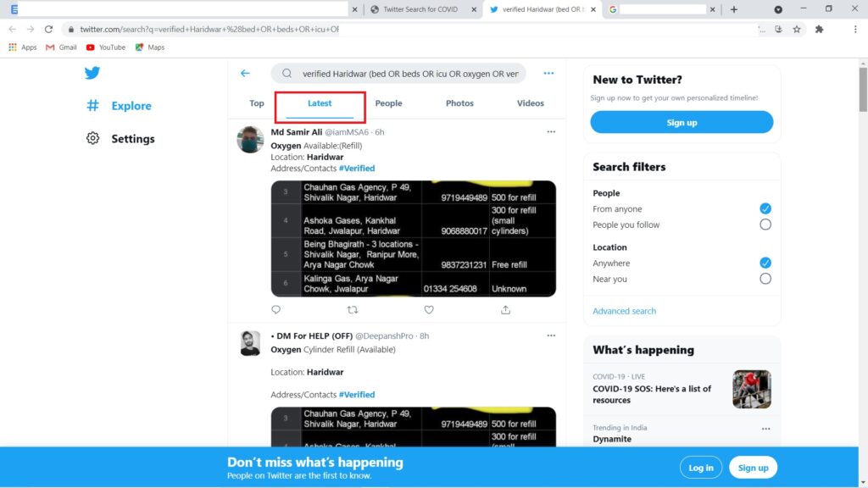
Task: Reply to Md Samir Ali's tweet
Action: (275, 310)
